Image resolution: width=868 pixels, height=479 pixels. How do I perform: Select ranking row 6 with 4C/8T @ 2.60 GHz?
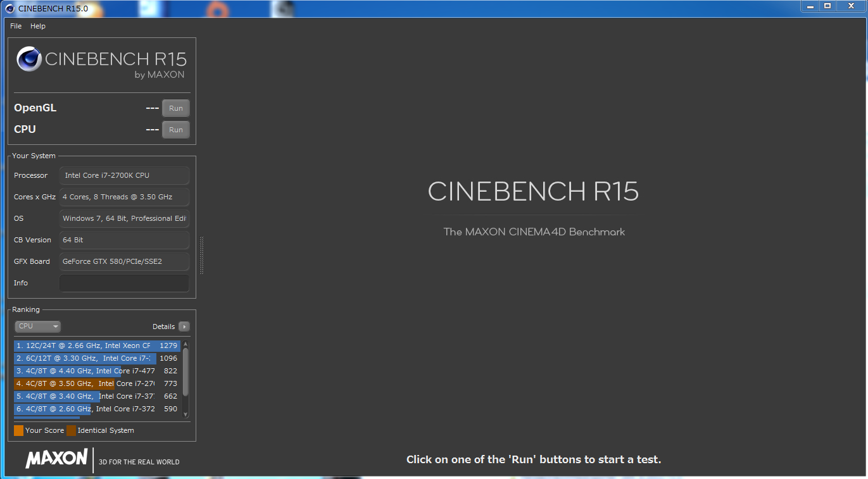click(97, 409)
